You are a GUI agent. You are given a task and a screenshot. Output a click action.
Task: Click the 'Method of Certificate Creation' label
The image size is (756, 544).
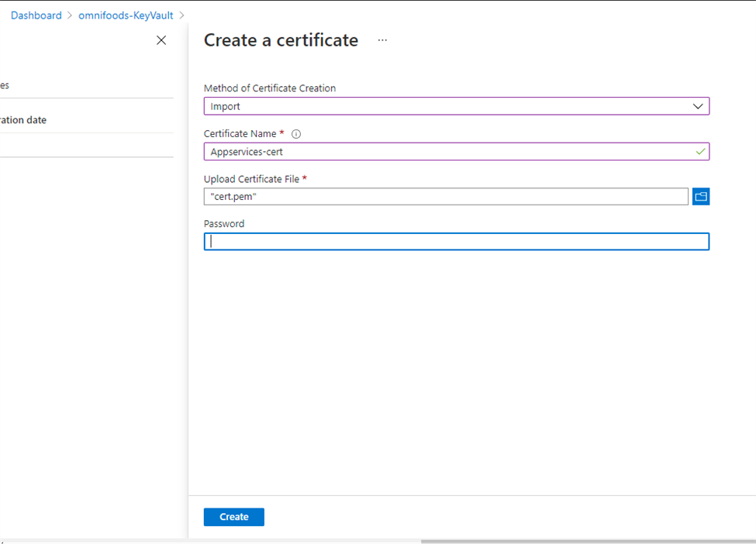(270, 88)
